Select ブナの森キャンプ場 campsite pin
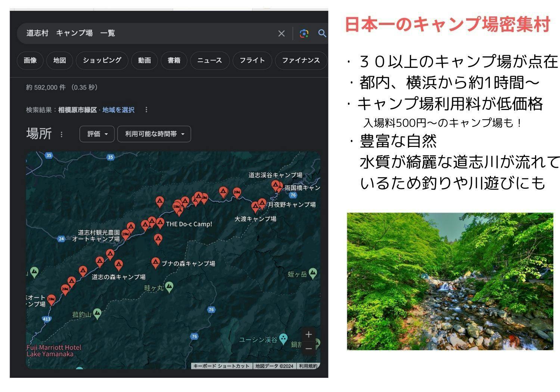 tap(155, 263)
